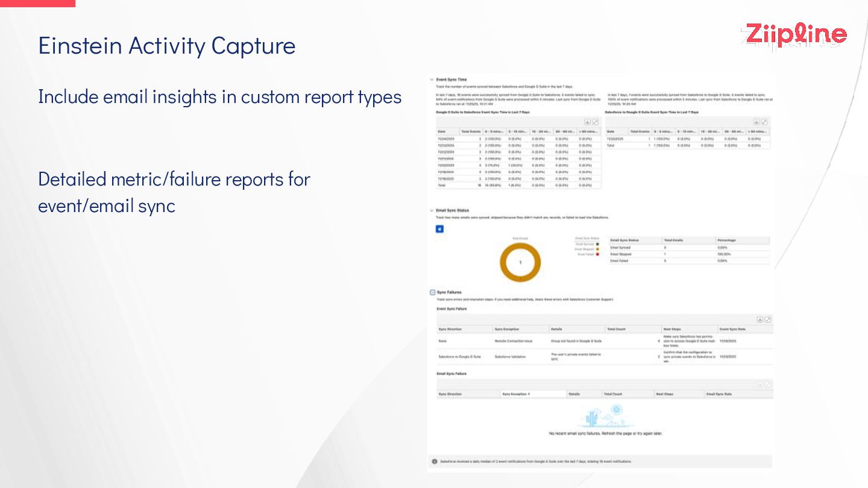Select the Email Synced green legend dot
The image size is (868, 488).
597,244
